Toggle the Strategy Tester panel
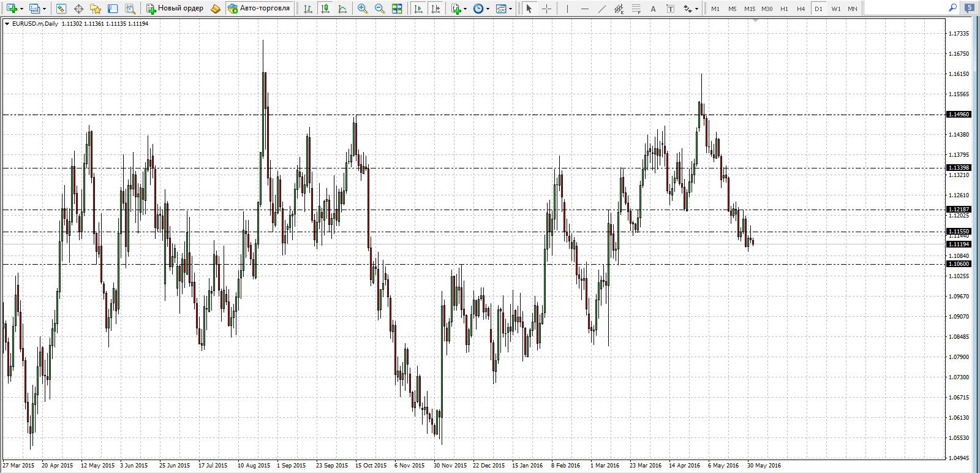Image resolution: width=980 pixels, height=473 pixels. click(x=130, y=9)
